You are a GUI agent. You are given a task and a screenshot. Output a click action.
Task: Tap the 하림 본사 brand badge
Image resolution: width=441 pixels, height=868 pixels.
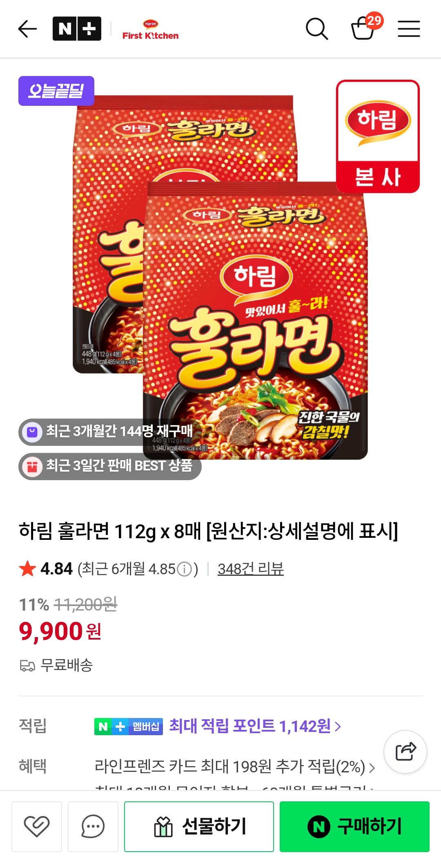pos(378,136)
